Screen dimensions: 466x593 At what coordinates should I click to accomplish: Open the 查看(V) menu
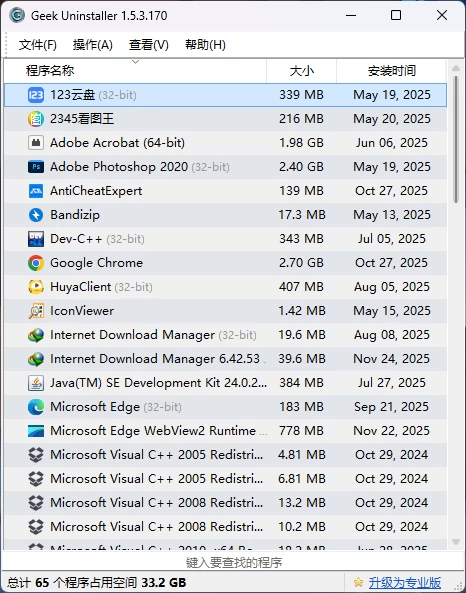coord(149,45)
